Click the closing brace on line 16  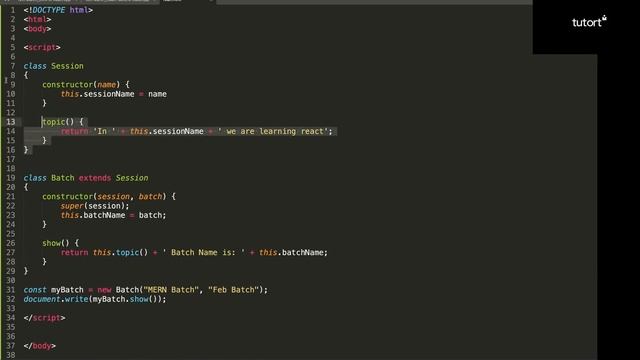tap(26, 150)
